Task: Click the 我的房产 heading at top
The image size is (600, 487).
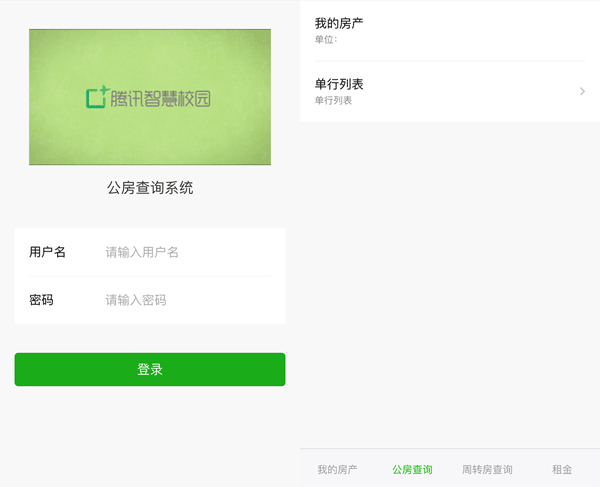Action: pyautogui.click(x=339, y=23)
